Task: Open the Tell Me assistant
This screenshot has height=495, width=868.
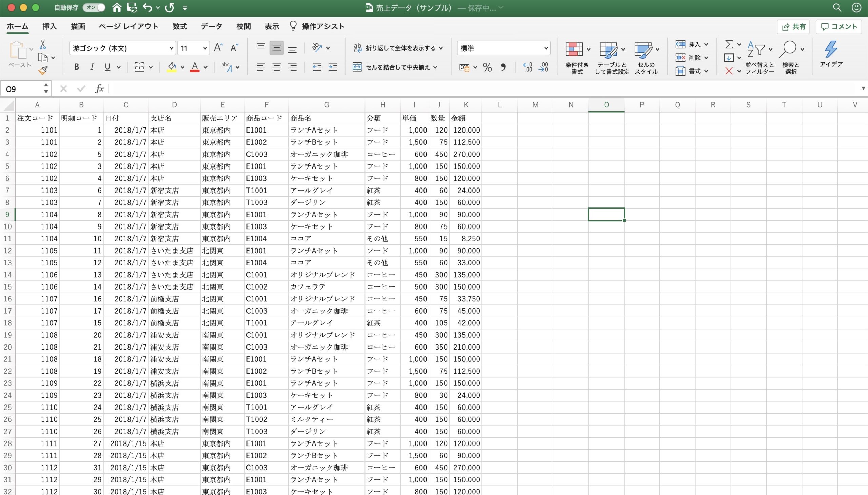Action: point(317,26)
